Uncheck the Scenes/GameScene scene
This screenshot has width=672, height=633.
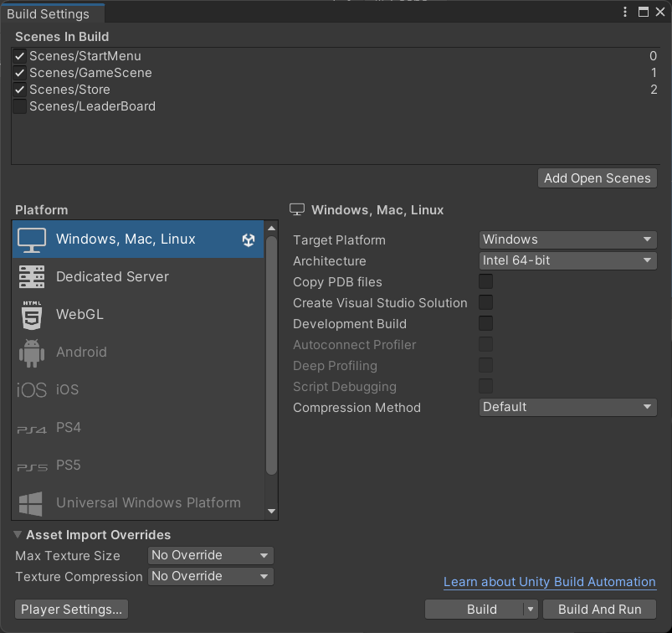pyautogui.click(x=20, y=73)
